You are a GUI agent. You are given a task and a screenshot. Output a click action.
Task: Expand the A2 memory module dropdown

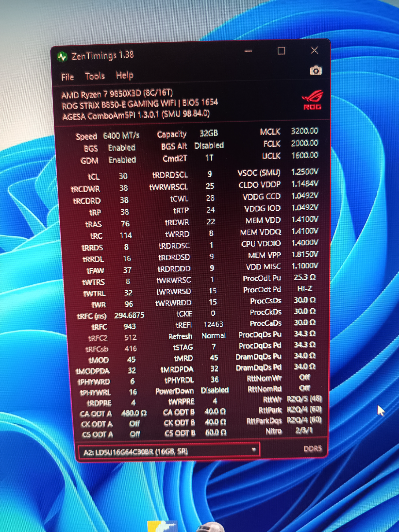pos(169,451)
